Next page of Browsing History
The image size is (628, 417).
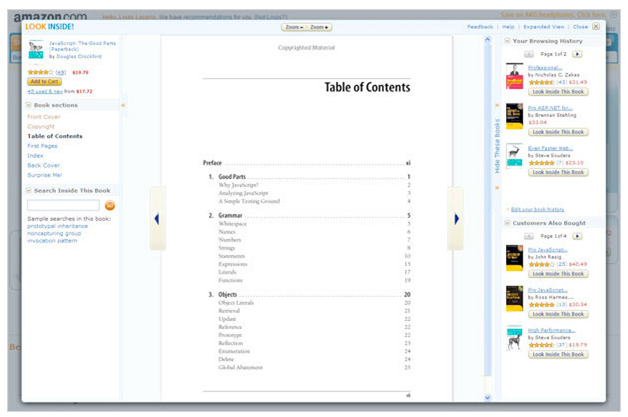coord(577,54)
